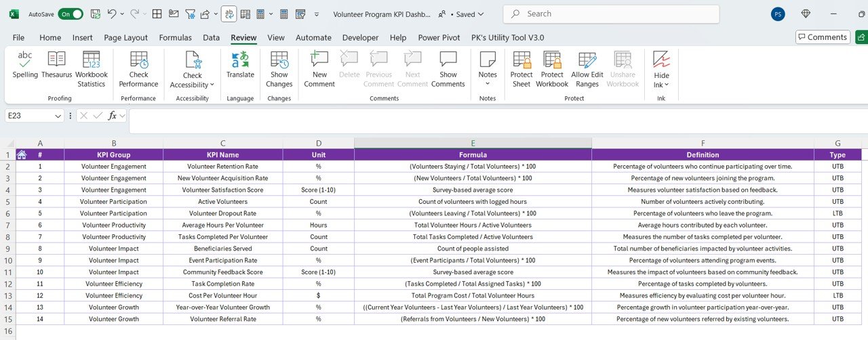Click the Hide Ink icon
Viewport: 868px width, 340px height.
(x=662, y=60)
